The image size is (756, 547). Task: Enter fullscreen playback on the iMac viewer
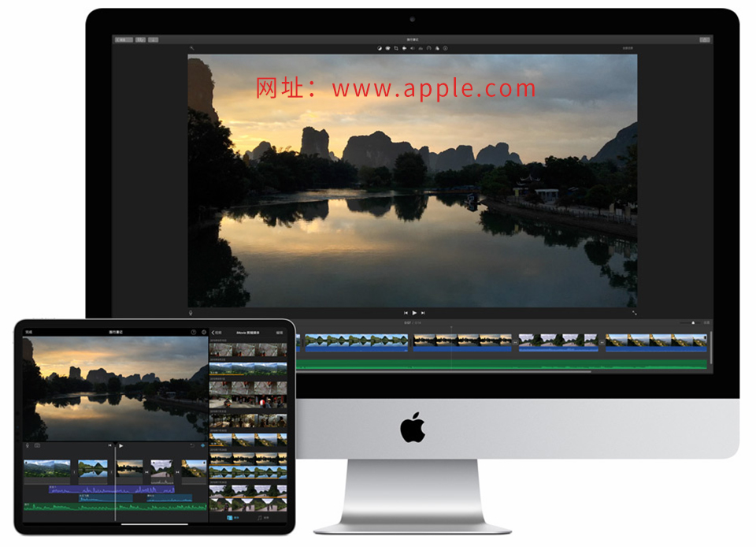click(x=634, y=313)
